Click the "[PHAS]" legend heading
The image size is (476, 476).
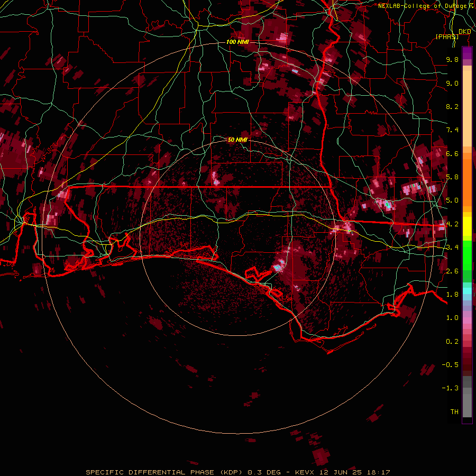pos(447,36)
